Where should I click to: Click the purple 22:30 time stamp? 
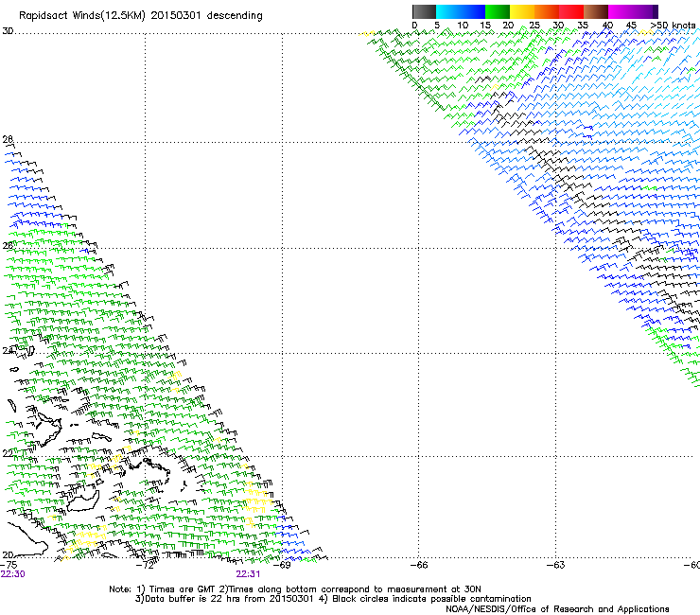pyautogui.click(x=13, y=574)
